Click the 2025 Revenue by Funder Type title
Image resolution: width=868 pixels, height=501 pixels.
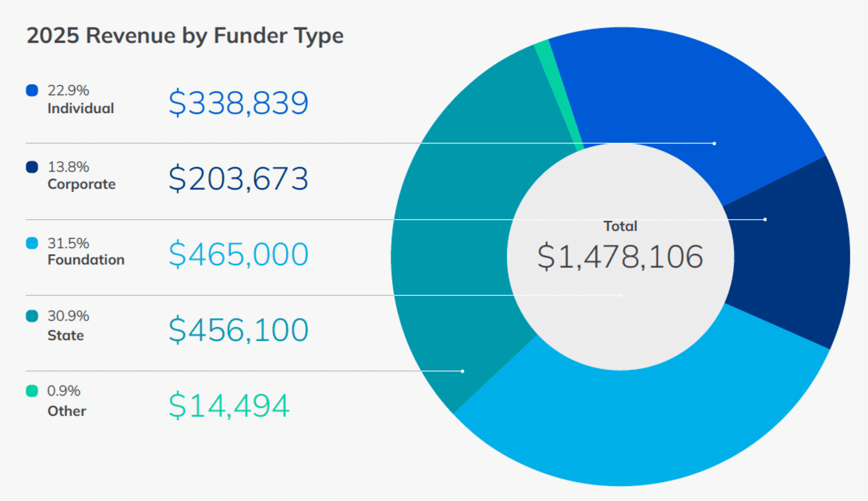click(x=185, y=35)
